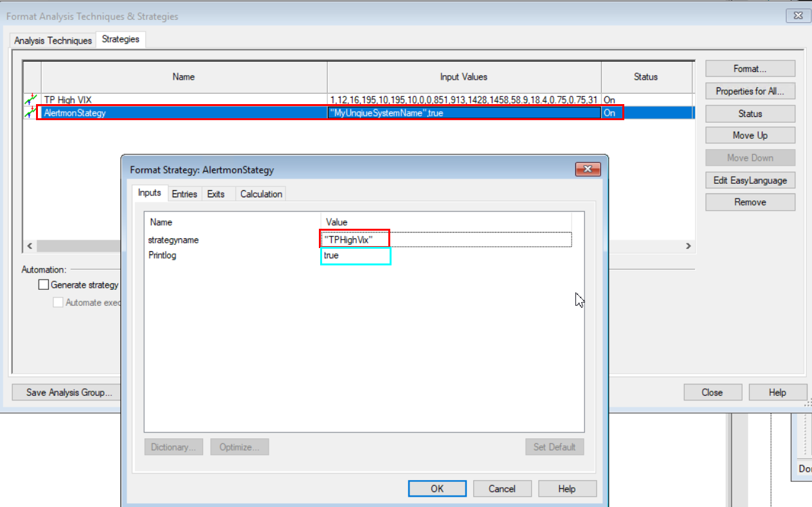The height and width of the screenshot is (507, 812).
Task: Enable the Generate strategy checkbox
Action: 44,285
